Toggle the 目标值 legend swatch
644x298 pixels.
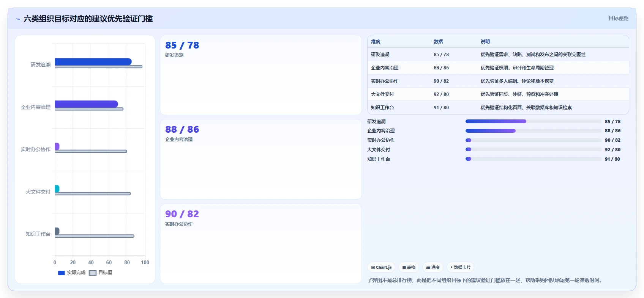pos(93,273)
